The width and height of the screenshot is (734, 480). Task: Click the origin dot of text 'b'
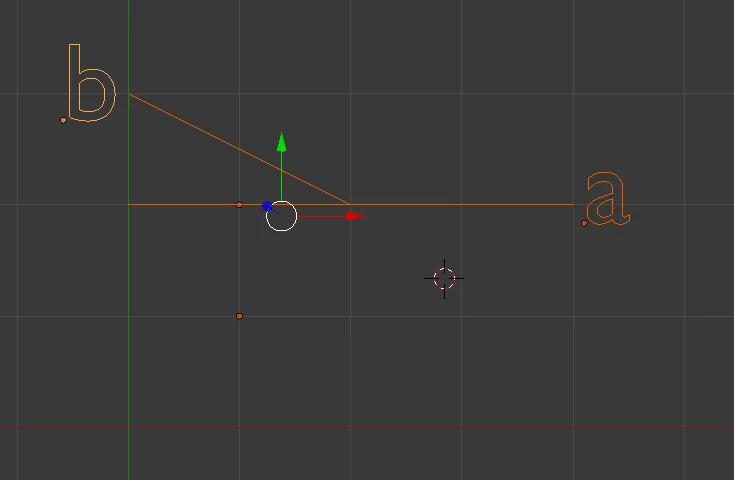click(63, 120)
